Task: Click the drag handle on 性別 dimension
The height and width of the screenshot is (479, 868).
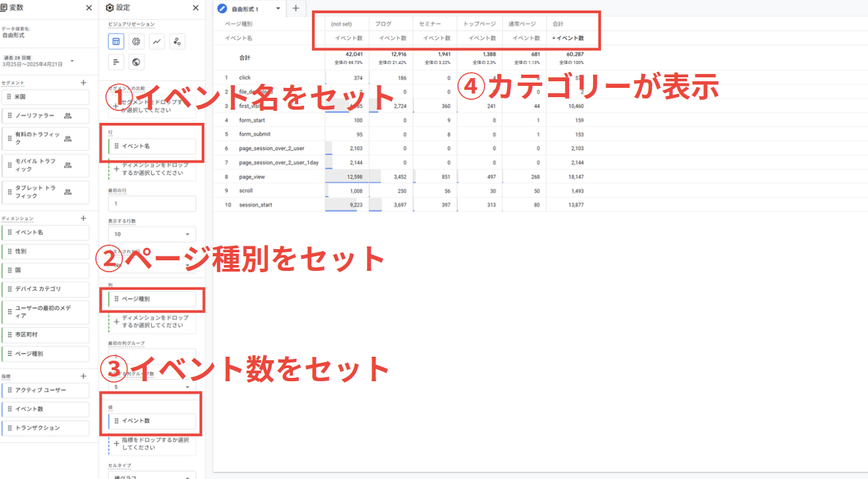Action: [x=10, y=251]
